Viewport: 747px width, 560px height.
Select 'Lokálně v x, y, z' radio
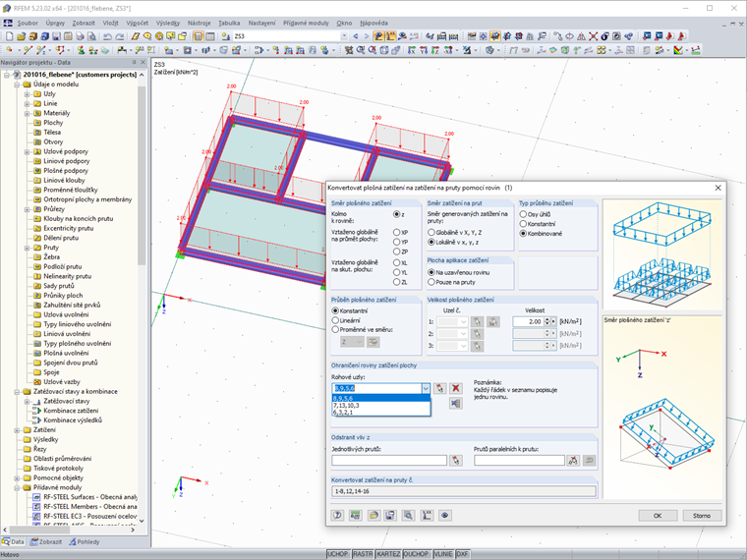pyautogui.click(x=431, y=242)
